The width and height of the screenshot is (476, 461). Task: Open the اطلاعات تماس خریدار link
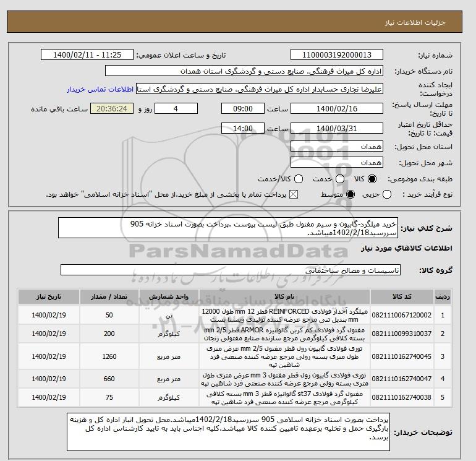click(x=100, y=89)
